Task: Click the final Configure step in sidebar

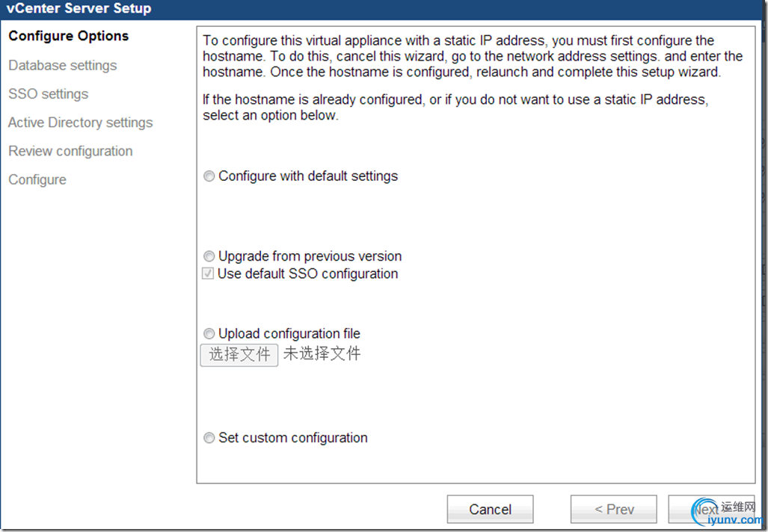Action: pyautogui.click(x=37, y=179)
